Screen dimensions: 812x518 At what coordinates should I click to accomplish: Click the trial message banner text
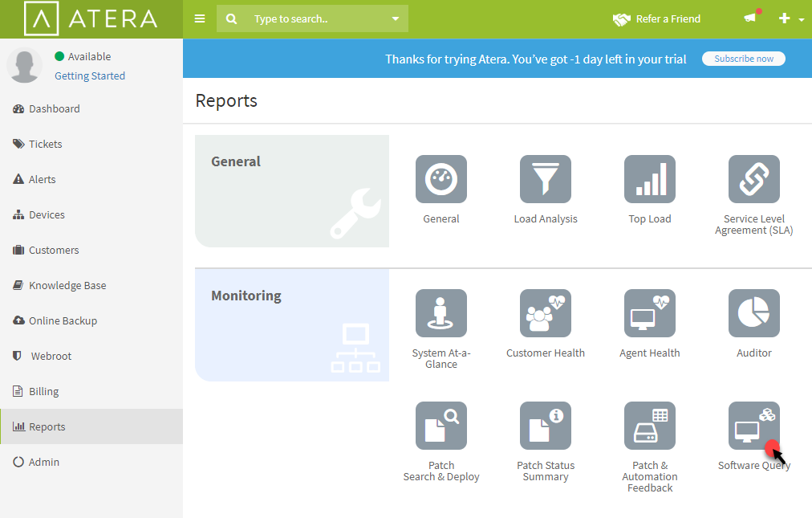535,59
